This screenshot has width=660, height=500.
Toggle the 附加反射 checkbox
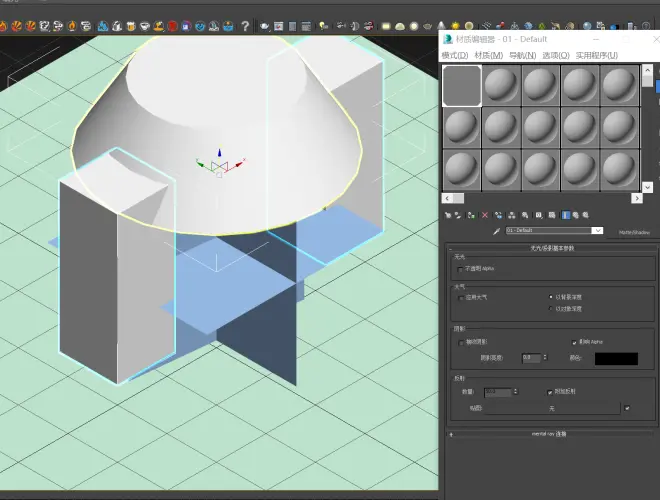(550, 392)
